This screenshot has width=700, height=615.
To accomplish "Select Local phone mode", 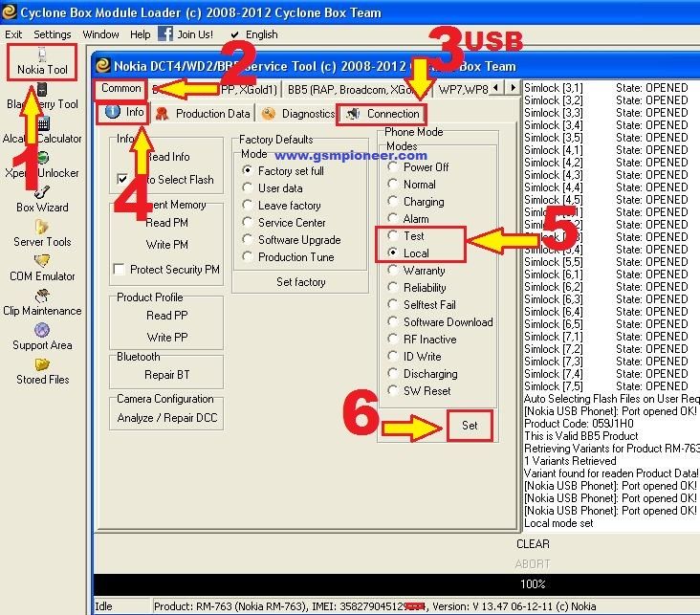I will pos(392,253).
